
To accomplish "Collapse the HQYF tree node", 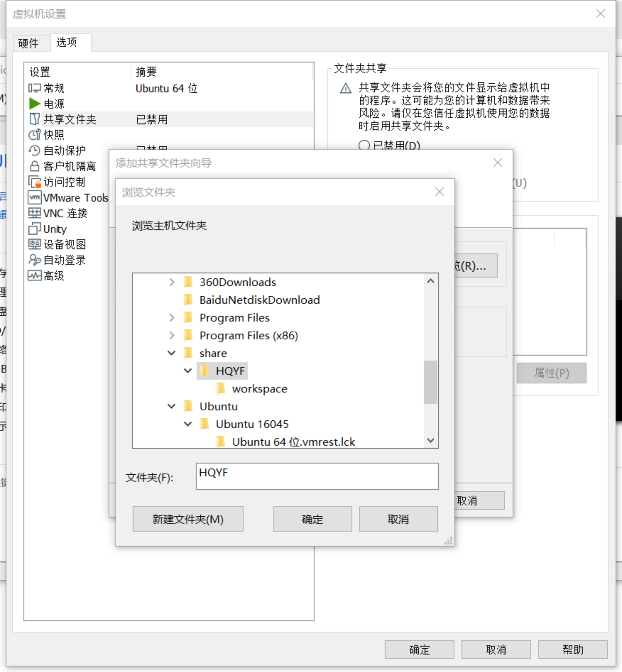I will pos(188,371).
